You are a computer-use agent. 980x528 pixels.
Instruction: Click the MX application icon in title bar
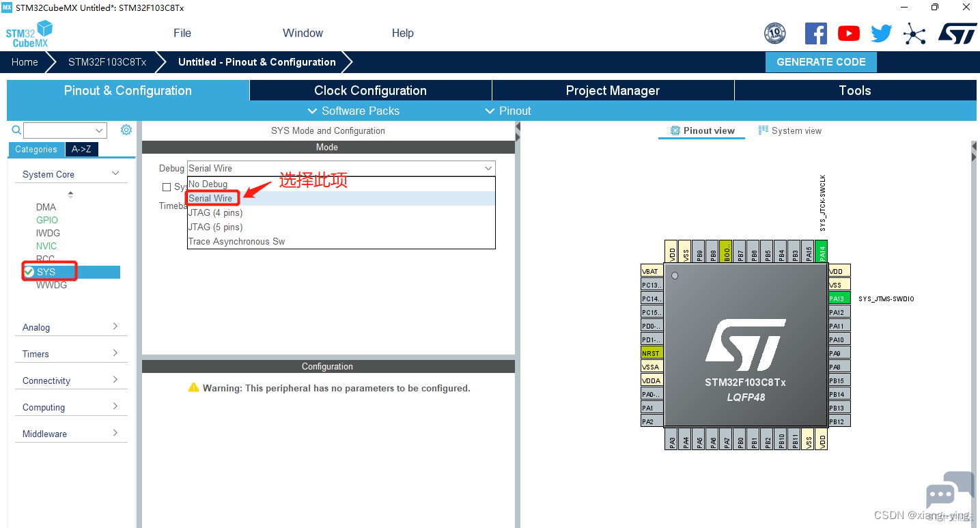click(8, 8)
